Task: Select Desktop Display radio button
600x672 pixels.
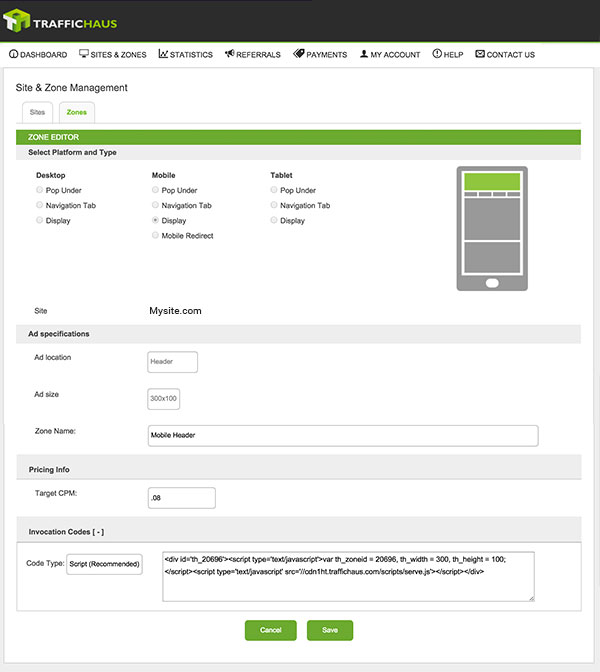Action: pyautogui.click(x=39, y=220)
